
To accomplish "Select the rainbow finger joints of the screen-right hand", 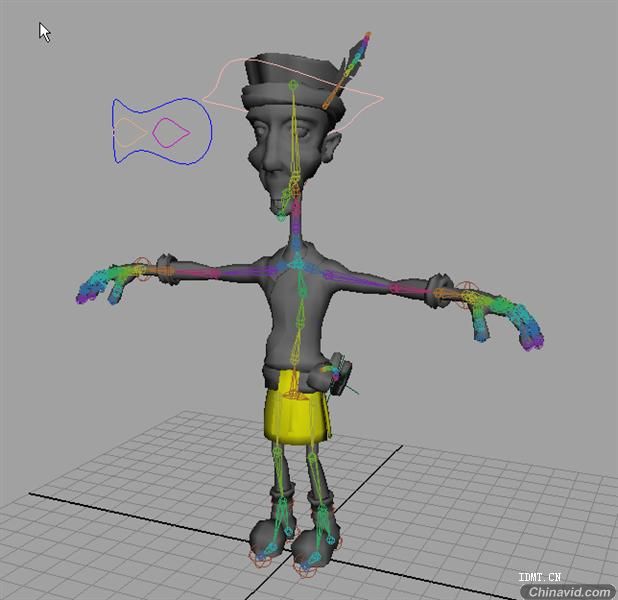I will [508, 319].
